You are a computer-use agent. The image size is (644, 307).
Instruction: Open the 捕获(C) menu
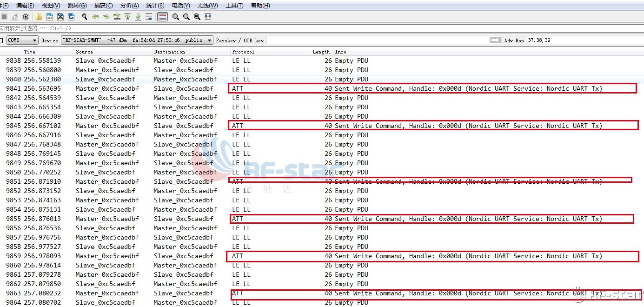point(103,6)
